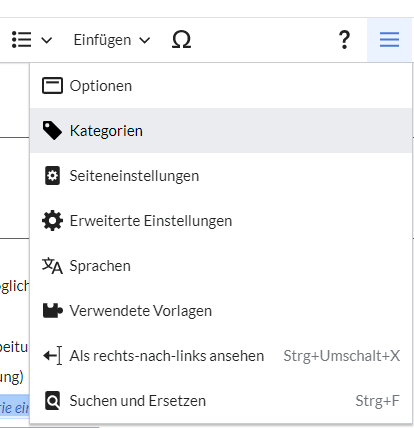This screenshot has height=428, width=414.
Task: Click the Suchen und Ersetzen magnifier icon
Action: pos(52,400)
